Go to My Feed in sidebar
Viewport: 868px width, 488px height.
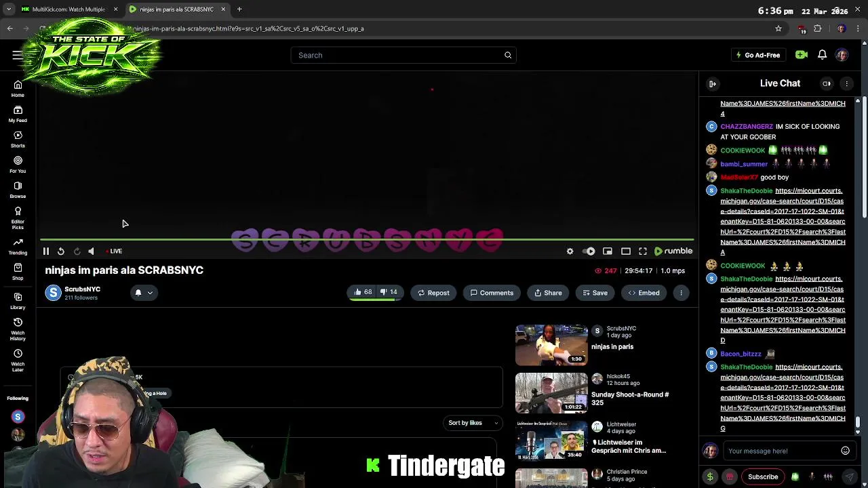pos(18,114)
